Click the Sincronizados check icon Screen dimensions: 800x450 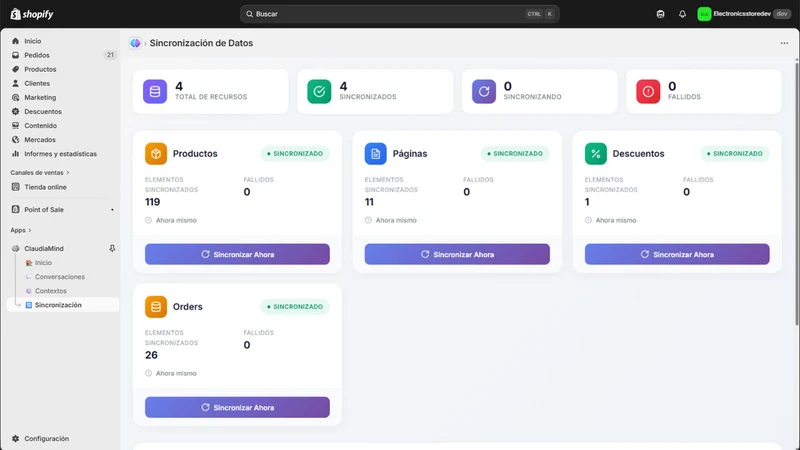click(x=319, y=91)
